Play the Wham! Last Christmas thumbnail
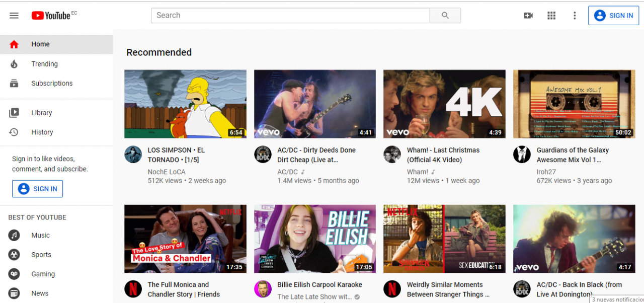The height and width of the screenshot is (303, 644). click(x=444, y=104)
